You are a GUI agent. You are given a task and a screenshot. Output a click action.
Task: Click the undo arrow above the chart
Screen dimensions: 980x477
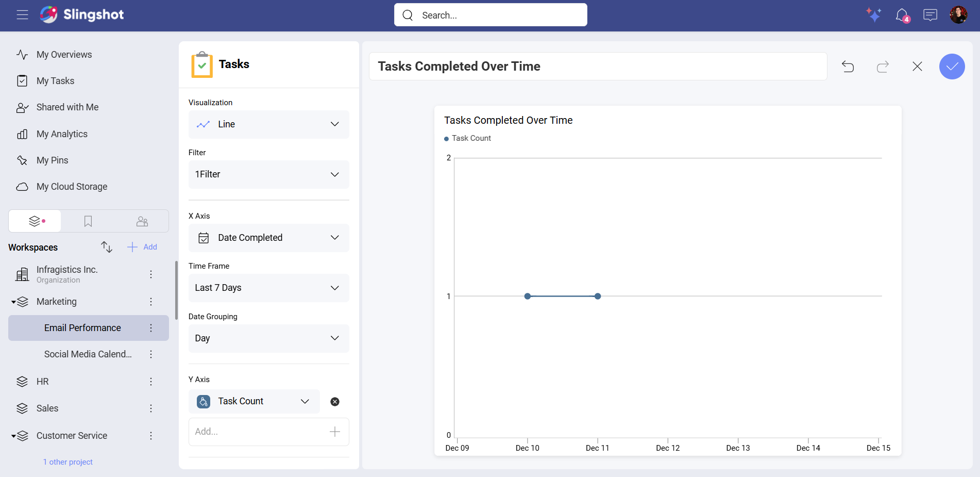(x=848, y=67)
